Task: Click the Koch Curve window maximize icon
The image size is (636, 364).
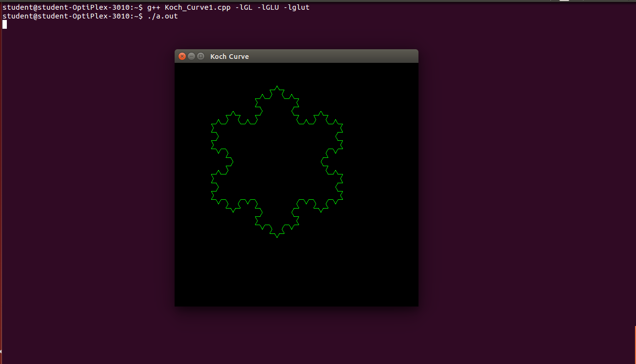Action: pos(200,56)
